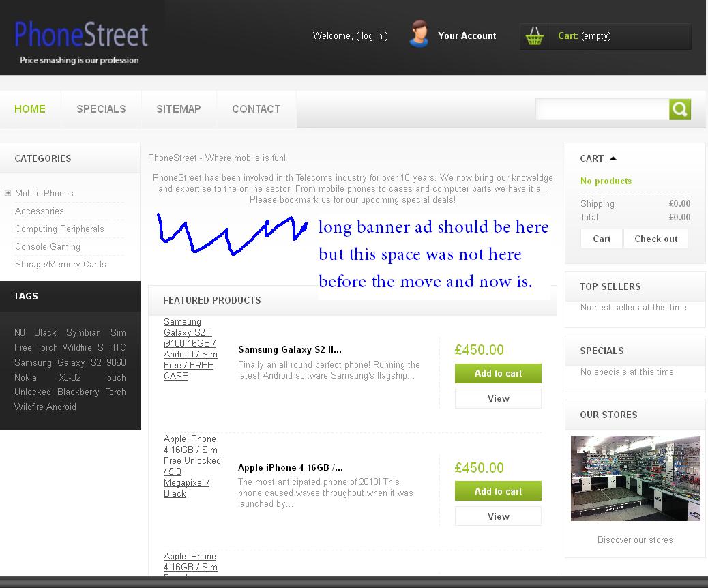
Task: Open Mobile Phones category
Action: point(44,193)
